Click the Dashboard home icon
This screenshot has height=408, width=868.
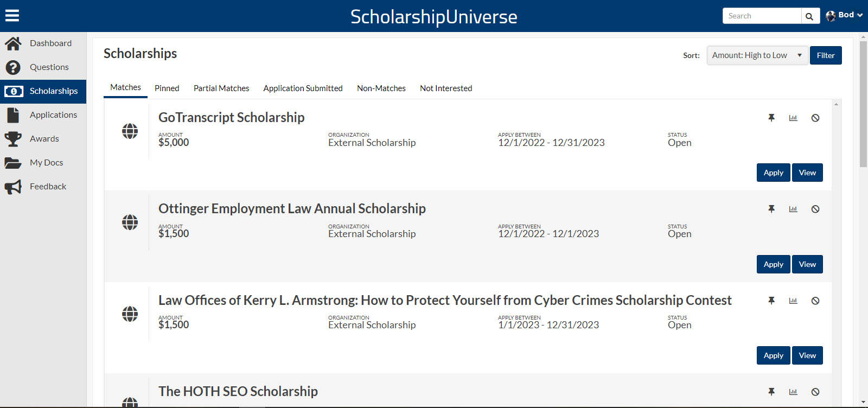pyautogui.click(x=13, y=43)
